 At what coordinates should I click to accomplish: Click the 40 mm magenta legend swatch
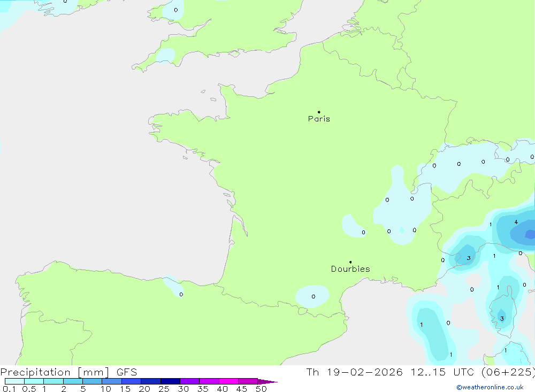[228, 381]
